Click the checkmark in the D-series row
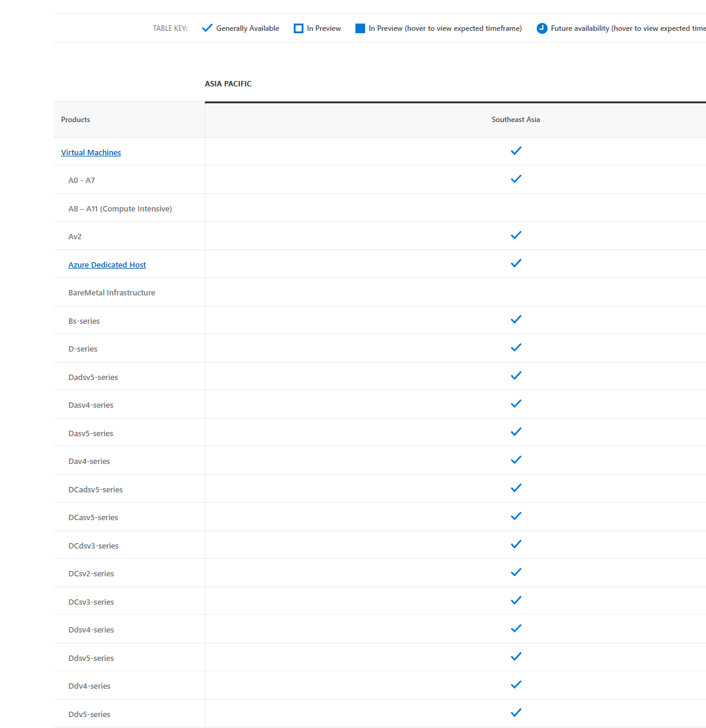Viewport: 706px width, 728px height. click(x=516, y=347)
